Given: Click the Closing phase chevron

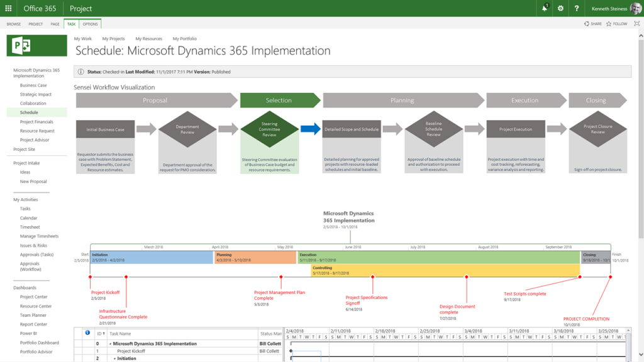Looking at the screenshot, I should 597,100.
